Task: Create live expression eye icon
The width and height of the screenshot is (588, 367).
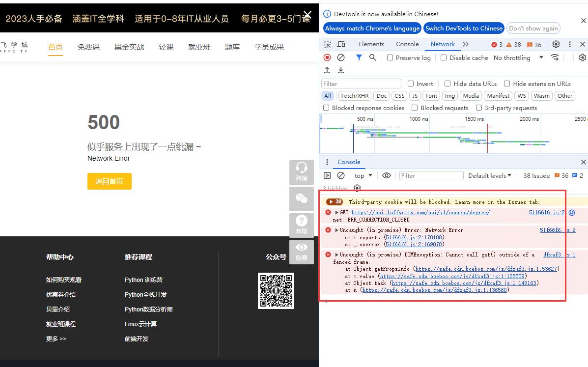Action: [386, 175]
